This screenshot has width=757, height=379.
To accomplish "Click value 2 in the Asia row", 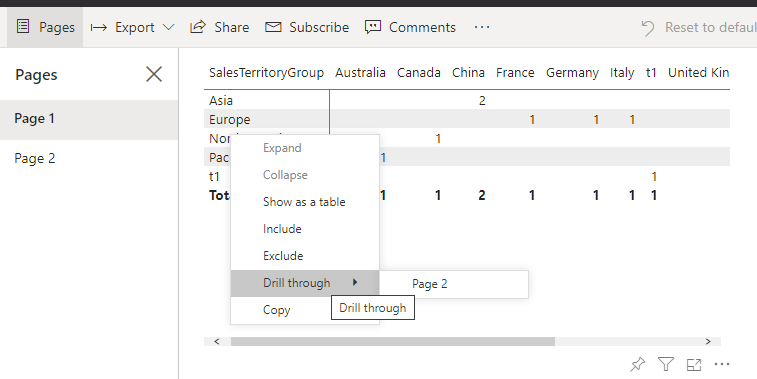I will coord(482,100).
